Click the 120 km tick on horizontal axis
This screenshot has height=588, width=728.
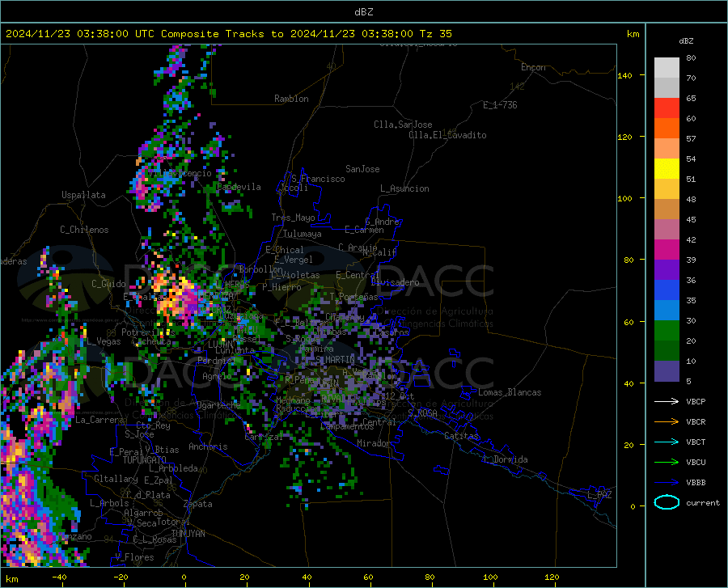point(552,577)
